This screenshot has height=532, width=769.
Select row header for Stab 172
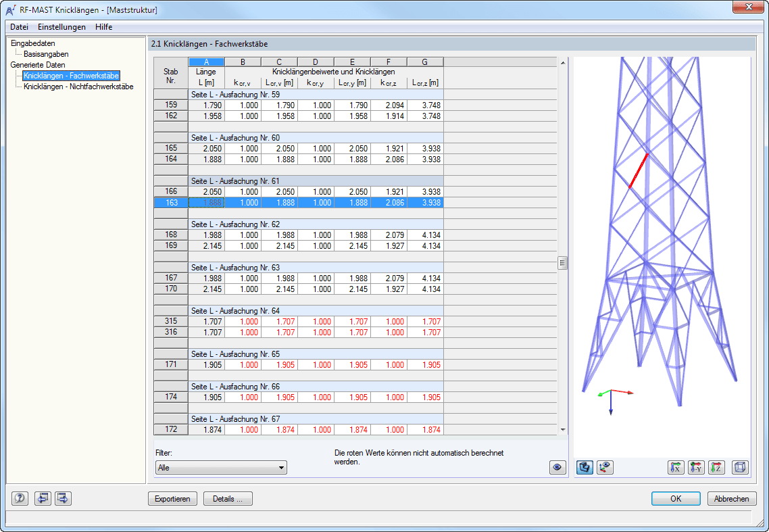pyautogui.click(x=171, y=429)
